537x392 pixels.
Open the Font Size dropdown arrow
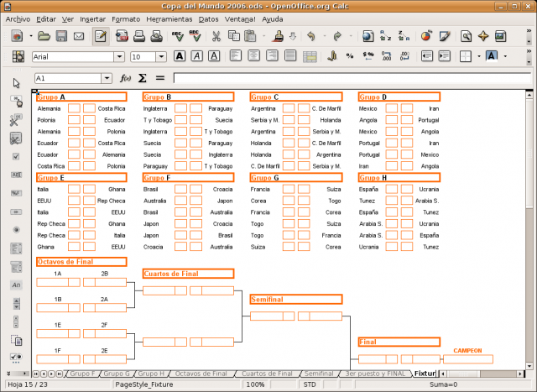tap(161, 56)
